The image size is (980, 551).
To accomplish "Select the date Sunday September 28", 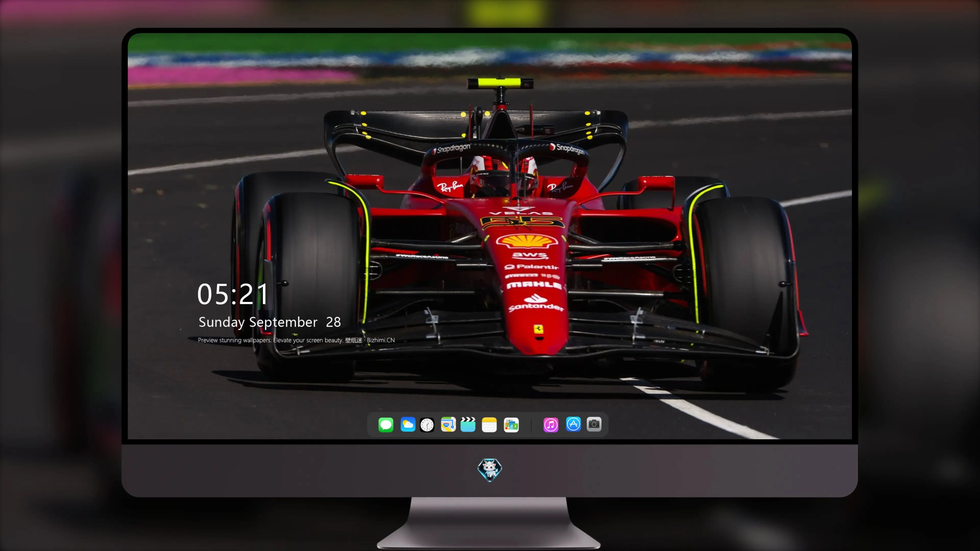I will pos(270,322).
